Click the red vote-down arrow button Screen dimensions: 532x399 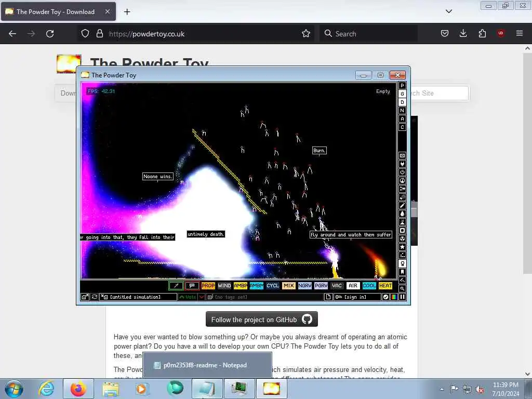[202, 297]
